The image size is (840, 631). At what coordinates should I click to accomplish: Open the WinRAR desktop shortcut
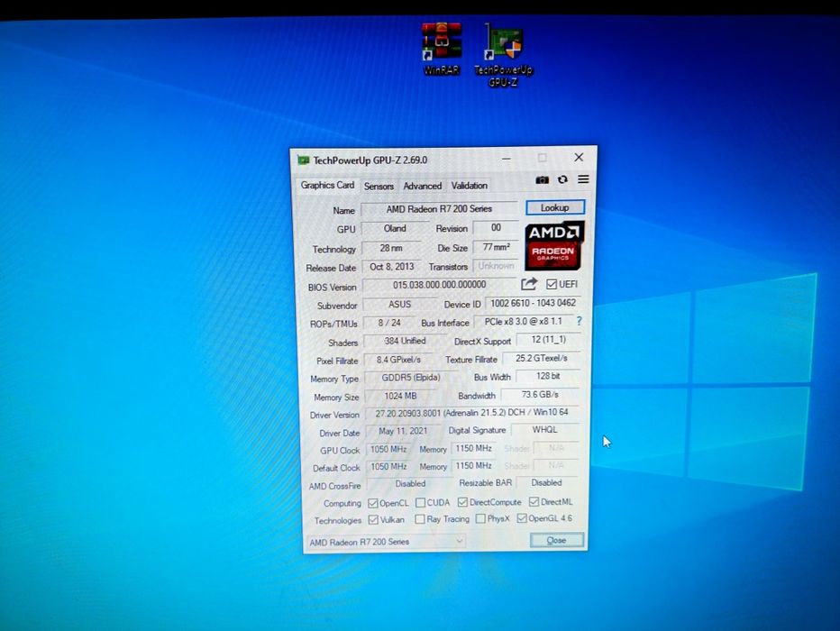(x=441, y=48)
